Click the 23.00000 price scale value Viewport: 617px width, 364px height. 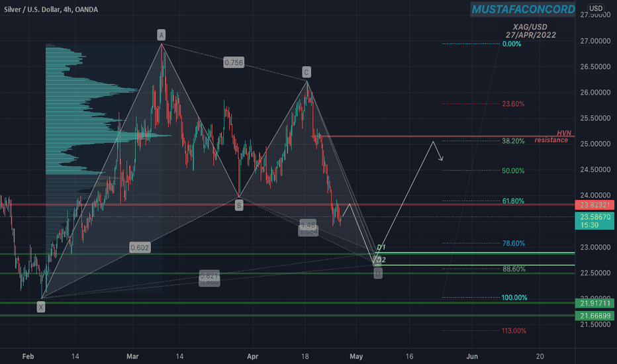pyautogui.click(x=595, y=247)
